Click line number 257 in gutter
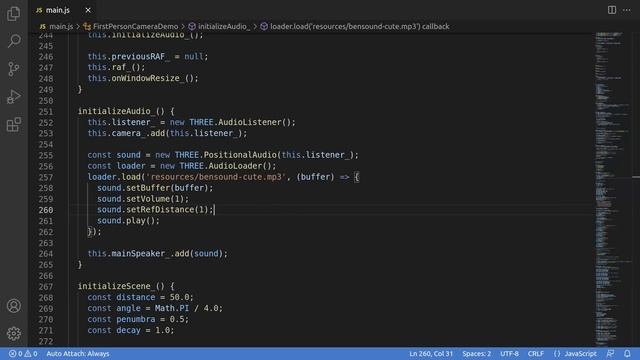The image size is (640, 360). coord(46,177)
